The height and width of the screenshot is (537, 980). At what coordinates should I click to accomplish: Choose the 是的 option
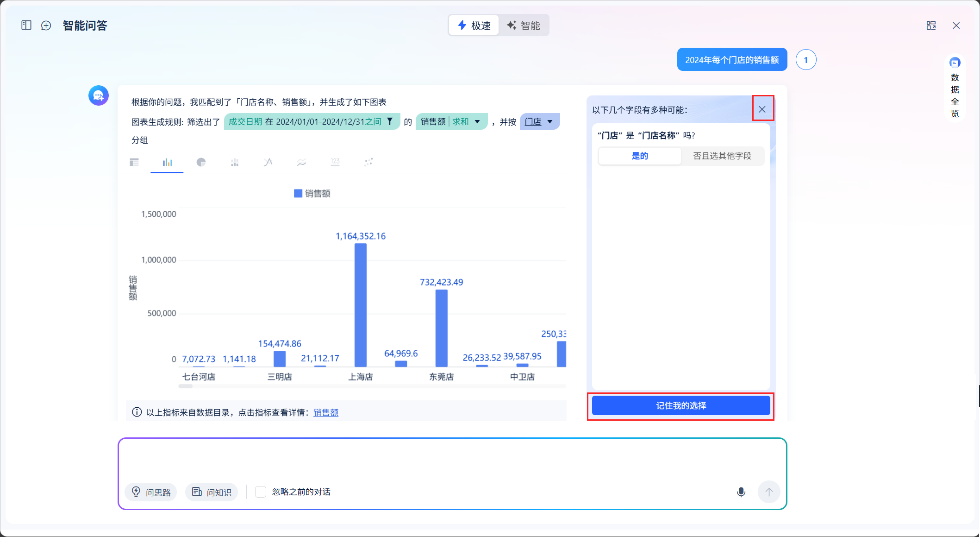(x=640, y=156)
